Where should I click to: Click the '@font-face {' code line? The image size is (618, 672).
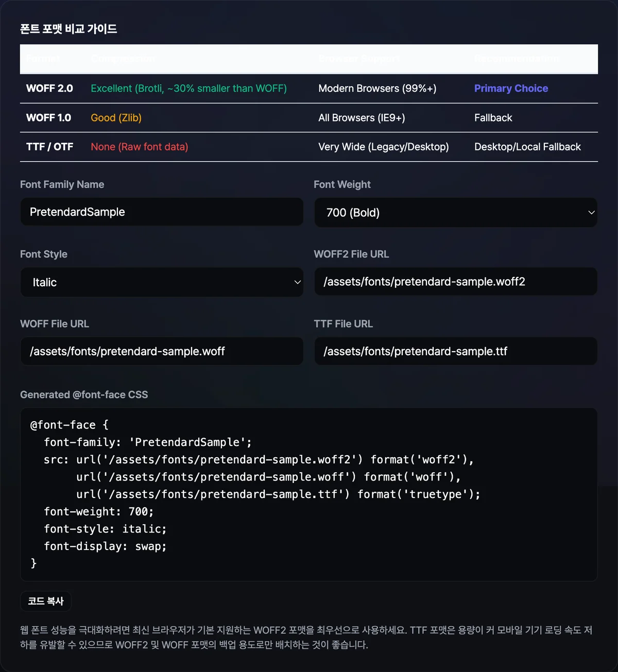[x=70, y=425]
